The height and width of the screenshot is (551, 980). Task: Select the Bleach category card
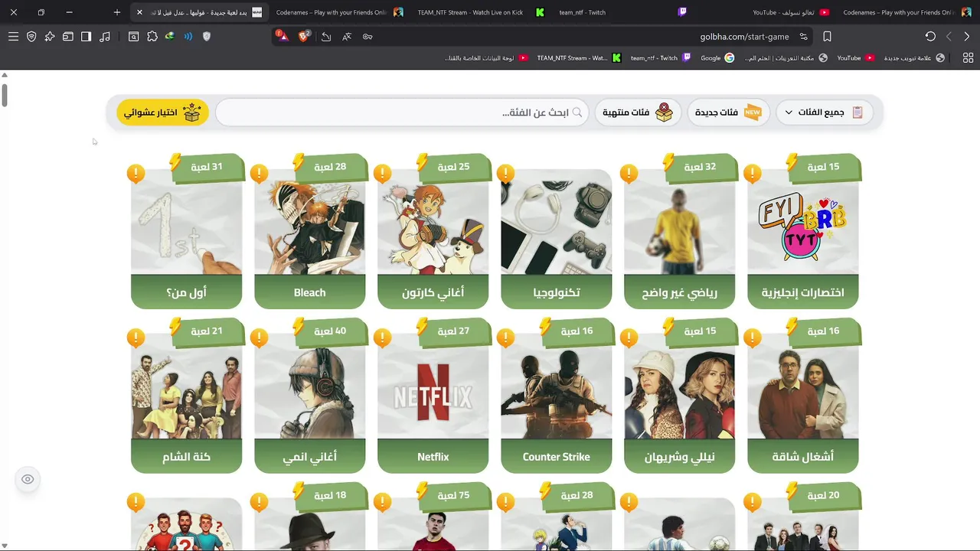coord(309,237)
